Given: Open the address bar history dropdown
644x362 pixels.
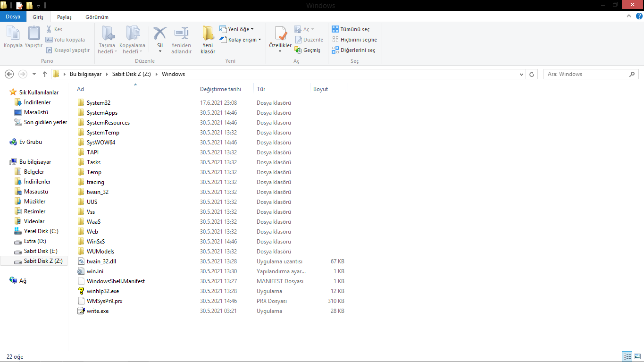Looking at the screenshot, I should pyautogui.click(x=521, y=74).
